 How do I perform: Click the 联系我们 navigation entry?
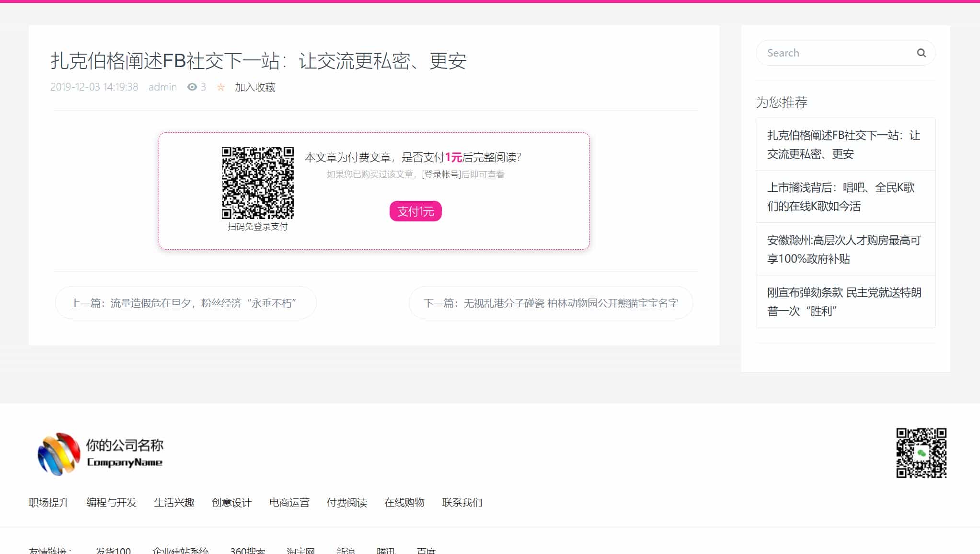(462, 503)
